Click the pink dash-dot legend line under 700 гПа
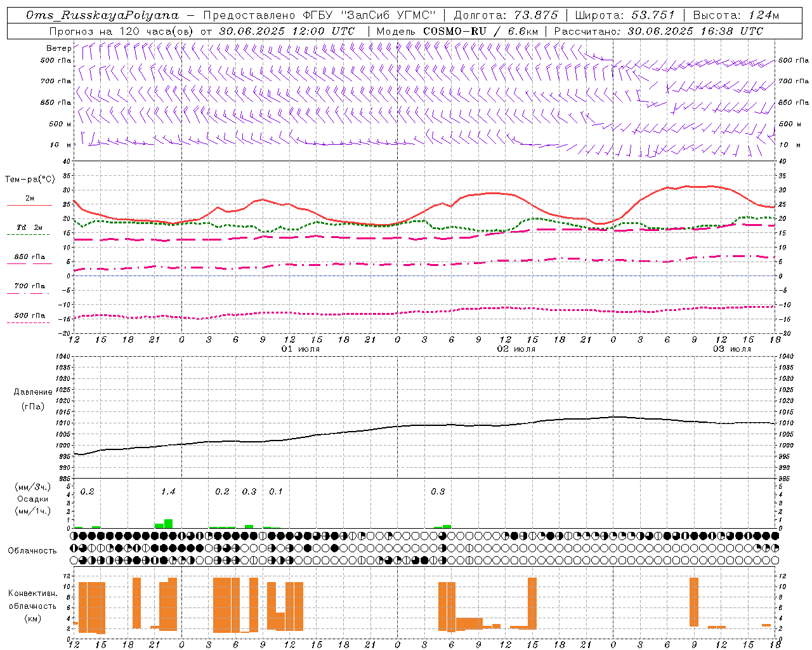The width and height of the screenshot is (812, 650). pyautogui.click(x=28, y=293)
